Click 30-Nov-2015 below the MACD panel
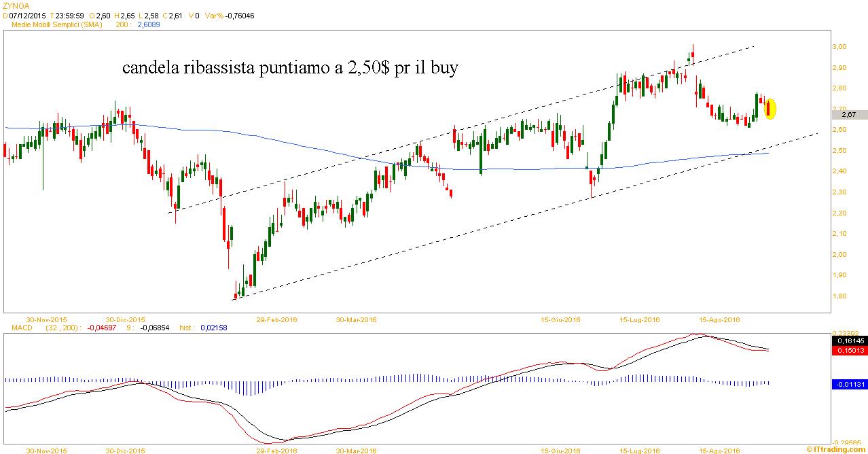 click(x=45, y=450)
